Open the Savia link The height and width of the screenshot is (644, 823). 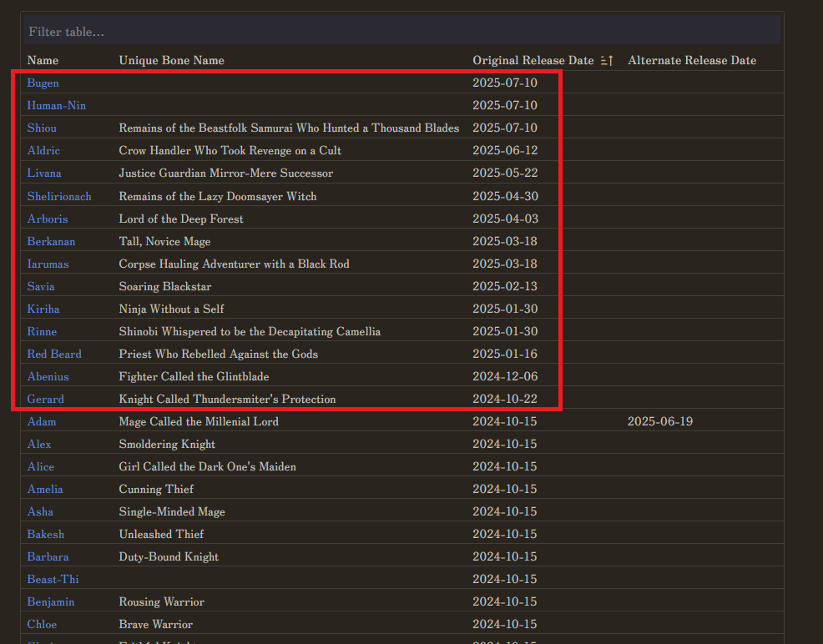41,286
